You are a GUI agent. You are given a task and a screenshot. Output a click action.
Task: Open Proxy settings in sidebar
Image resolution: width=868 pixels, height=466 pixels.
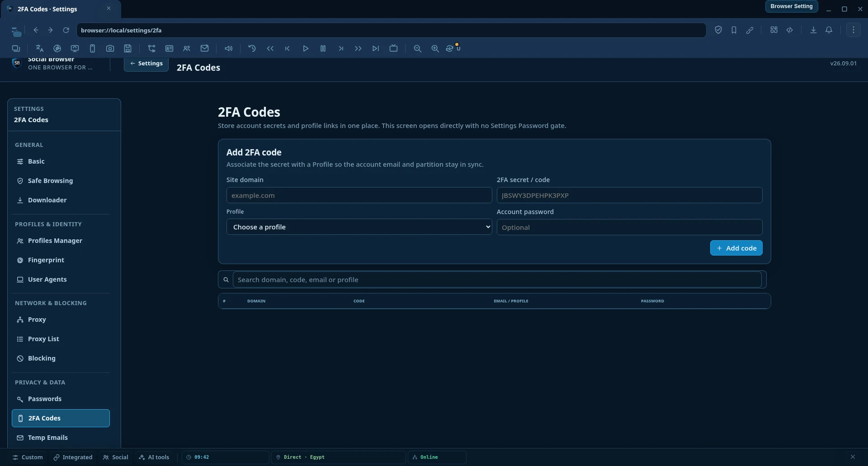click(61, 320)
